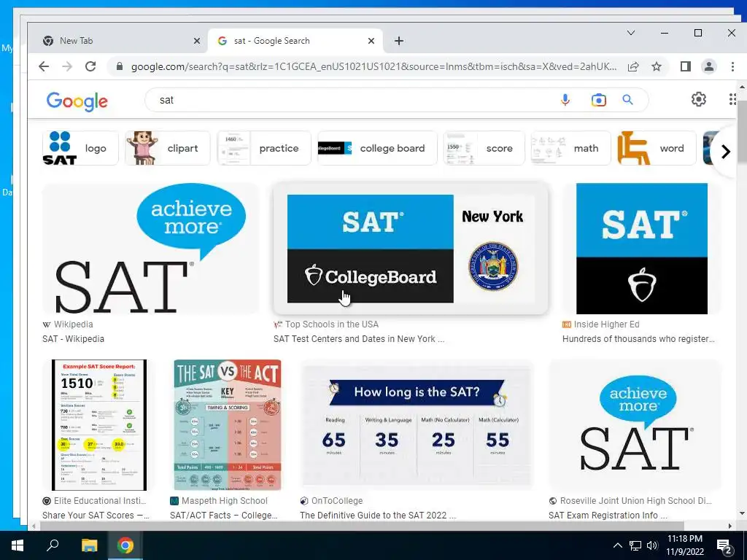Image resolution: width=747 pixels, height=560 pixels.
Task: View site info via padlock icon
Action: [120, 66]
